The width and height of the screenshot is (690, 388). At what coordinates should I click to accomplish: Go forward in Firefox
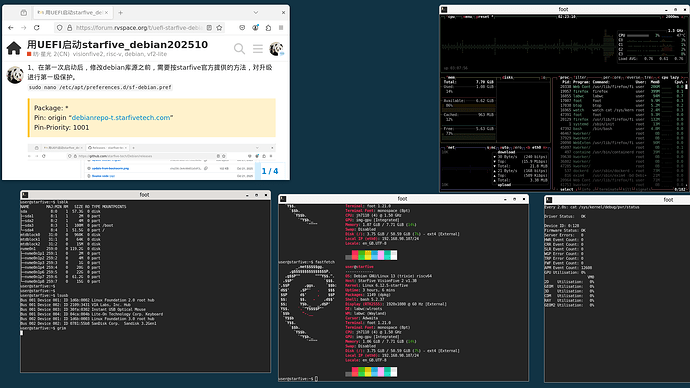(24, 28)
